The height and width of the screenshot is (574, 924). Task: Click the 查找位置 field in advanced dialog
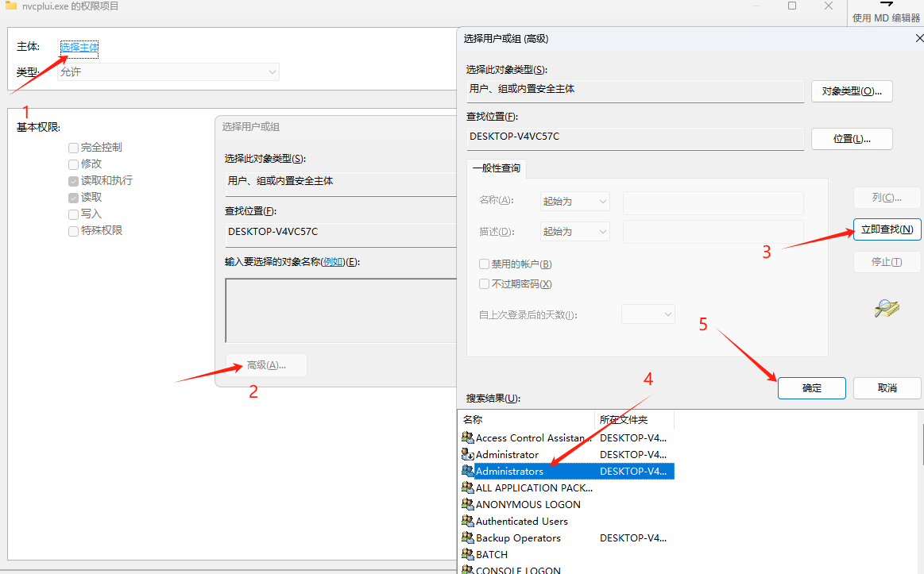tap(636, 138)
